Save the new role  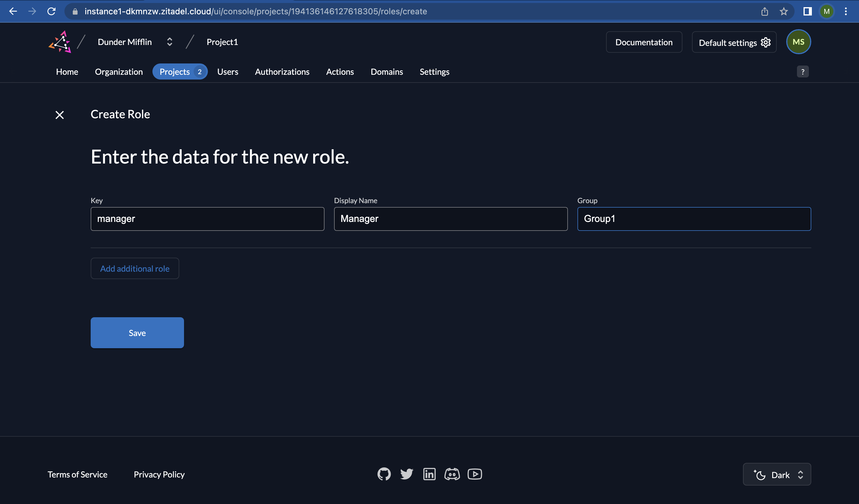(137, 333)
